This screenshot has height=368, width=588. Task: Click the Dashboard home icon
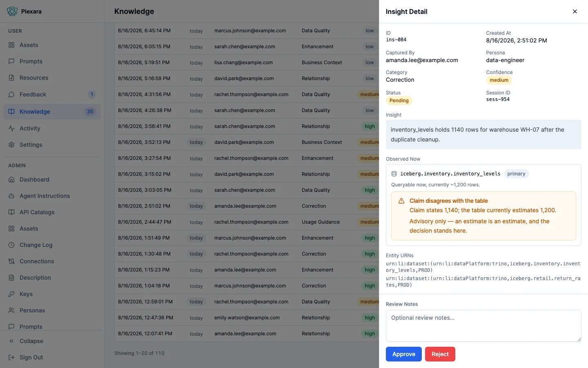(11, 180)
